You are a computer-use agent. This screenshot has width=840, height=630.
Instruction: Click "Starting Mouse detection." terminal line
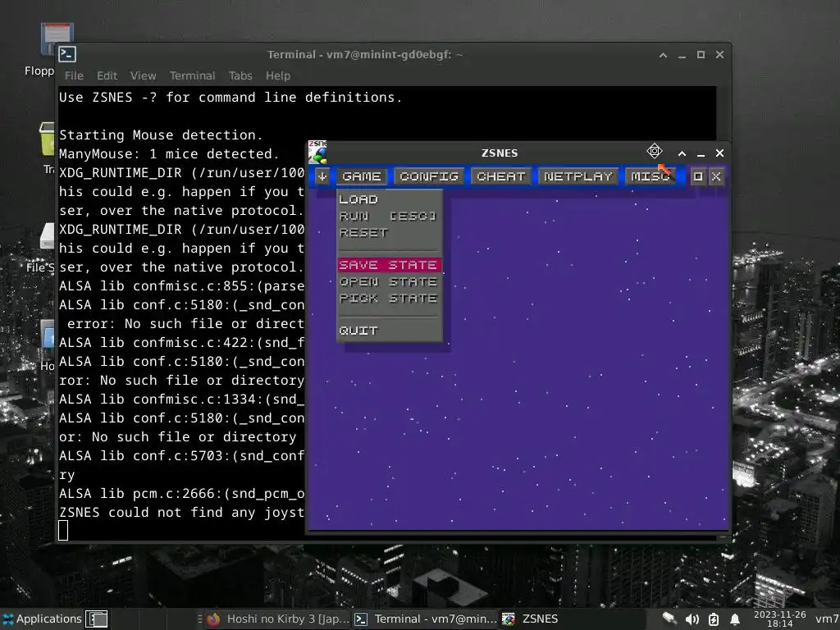(162, 135)
